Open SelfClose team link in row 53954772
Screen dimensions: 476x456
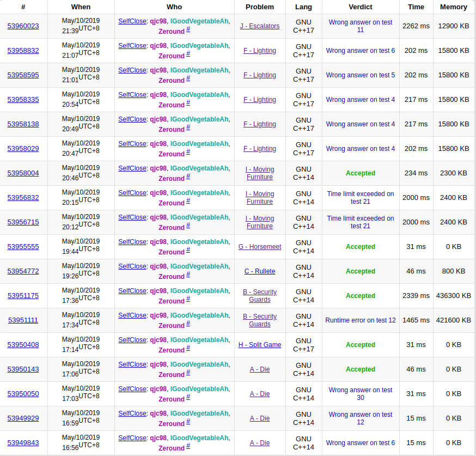(132, 266)
